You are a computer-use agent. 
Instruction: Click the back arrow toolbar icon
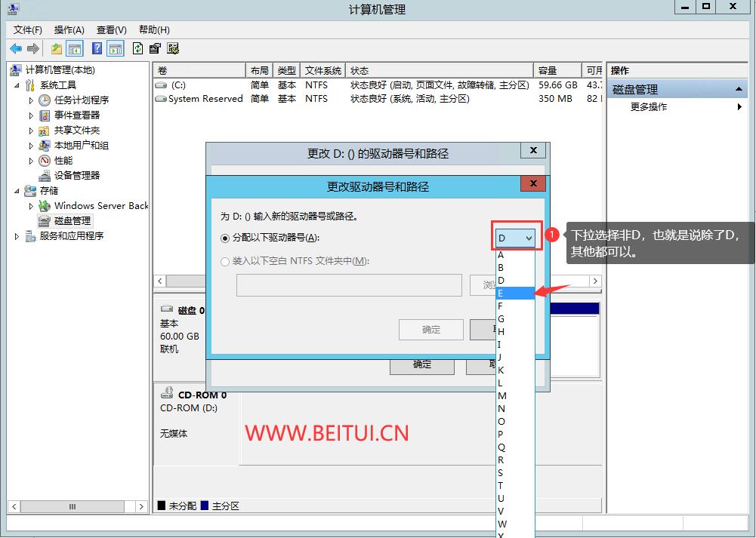pyautogui.click(x=15, y=48)
